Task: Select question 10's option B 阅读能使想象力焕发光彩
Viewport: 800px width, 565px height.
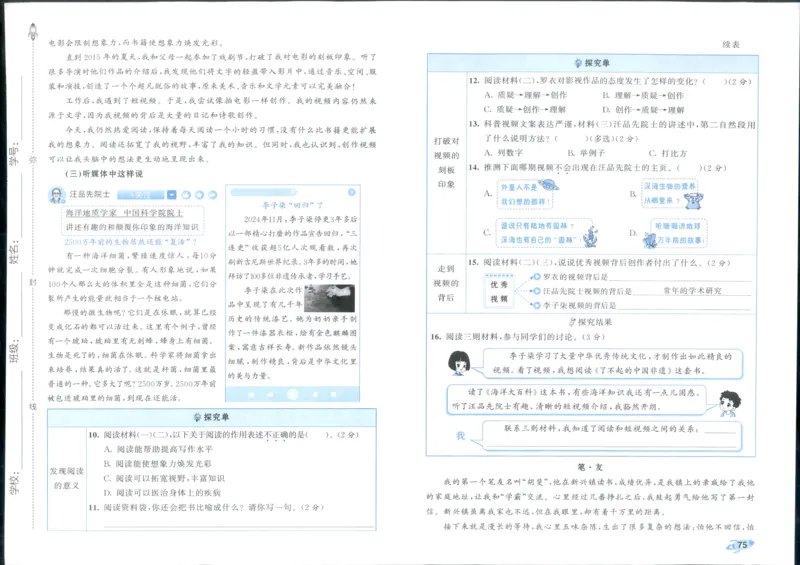Action: (158, 463)
